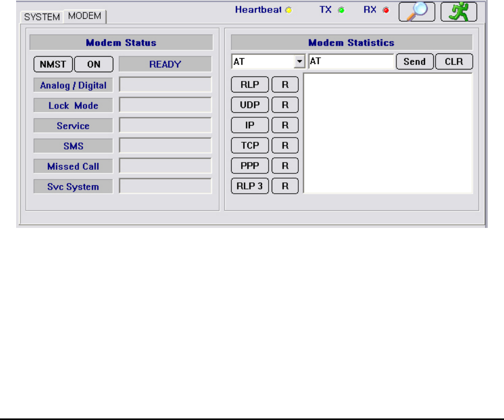Clear output with the CLR button
The height and width of the screenshot is (420, 504).
tap(454, 61)
